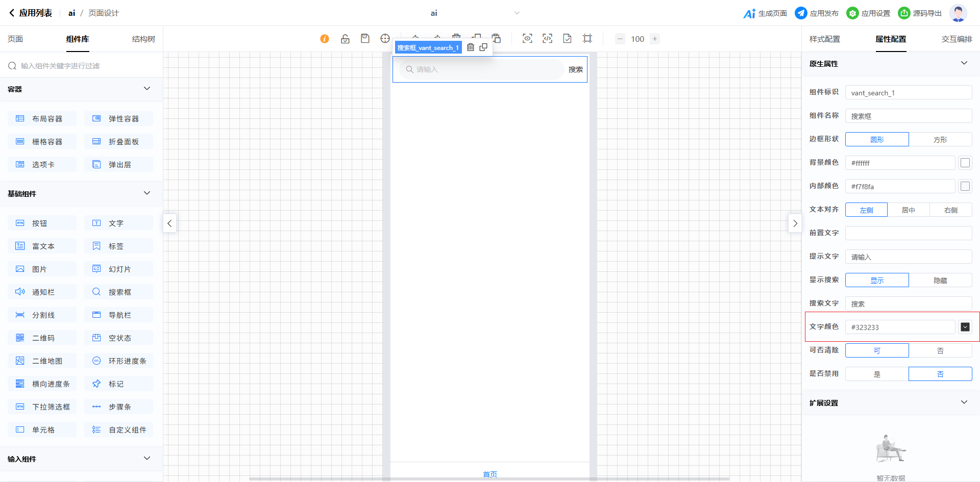Click the save icon in toolbar
The width and height of the screenshot is (980, 482).
point(365,39)
